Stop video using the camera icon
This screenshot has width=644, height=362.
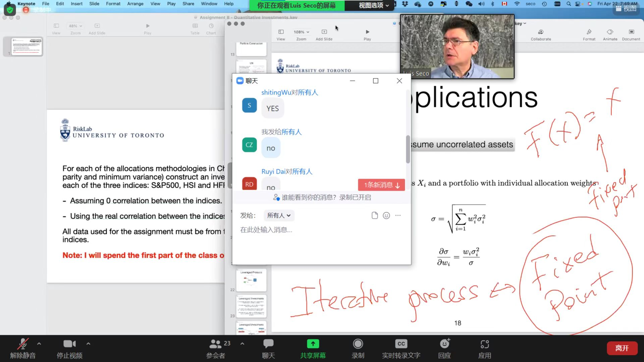point(69,344)
